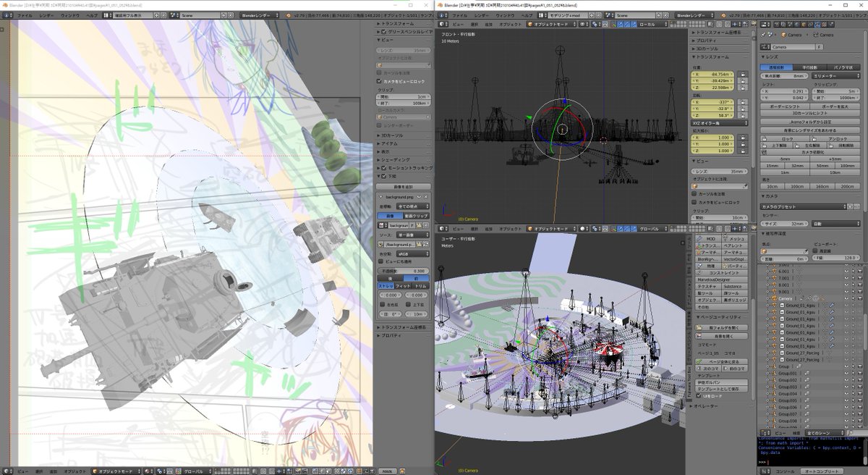Screen dimensions: 868x475
Task: Remove the background.png image with X icon
Action: click(427, 196)
